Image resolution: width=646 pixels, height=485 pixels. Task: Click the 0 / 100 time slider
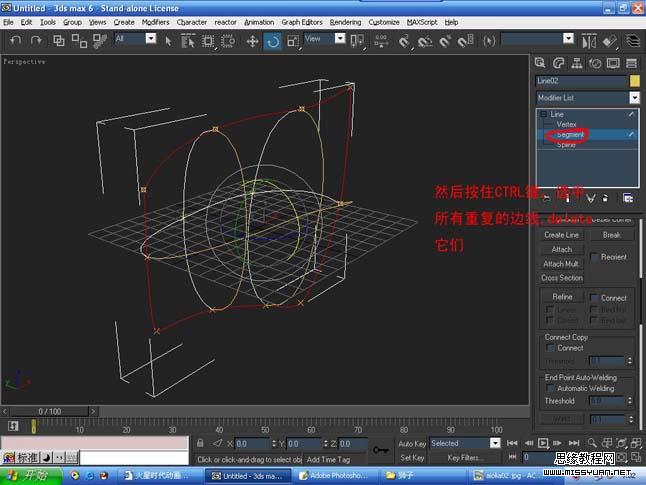pyautogui.click(x=49, y=411)
